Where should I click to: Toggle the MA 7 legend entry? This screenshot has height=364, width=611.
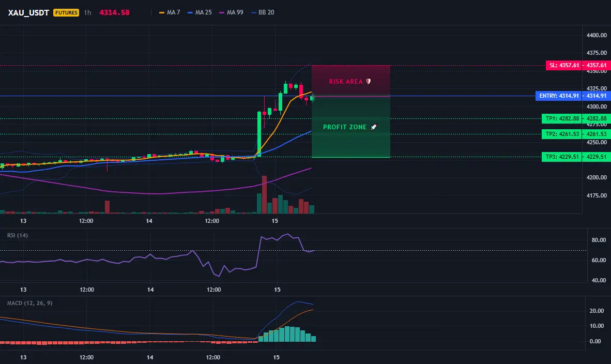tap(170, 12)
